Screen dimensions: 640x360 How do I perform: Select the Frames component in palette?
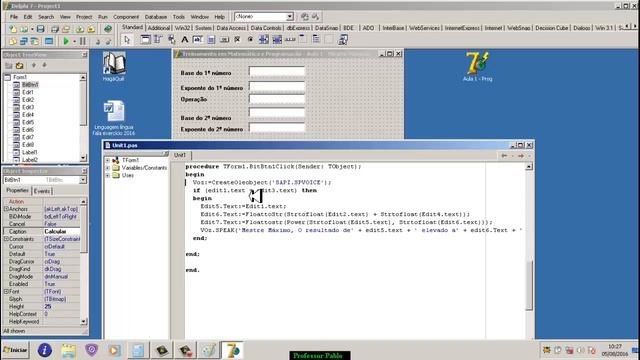[x=145, y=40]
